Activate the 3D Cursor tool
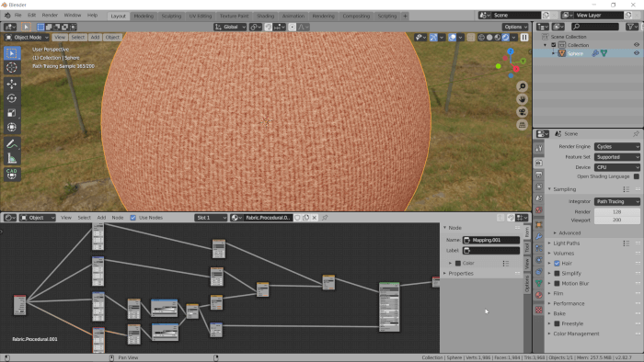This screenshot has height=362, width=644. (11, 68)
